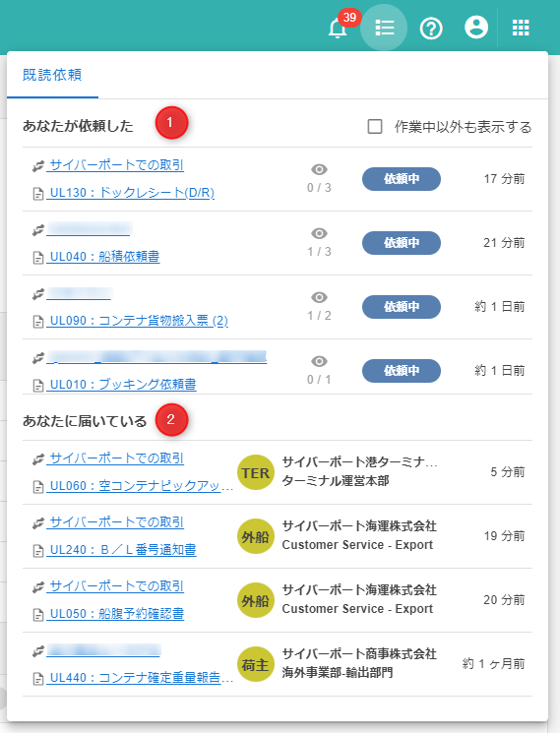Click the TER avatar for UL060 request
The width and height of the screenshot is (560, 733).
[256, 472]
